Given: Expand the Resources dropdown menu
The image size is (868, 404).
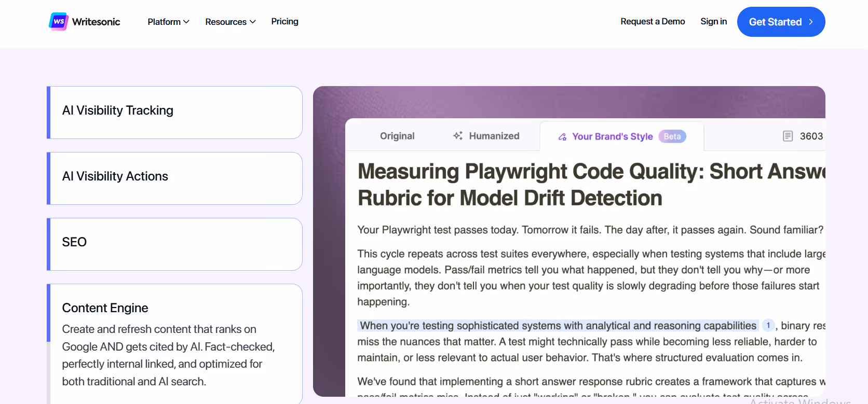Looking at the screenshot, I should (x=230, y=22).
